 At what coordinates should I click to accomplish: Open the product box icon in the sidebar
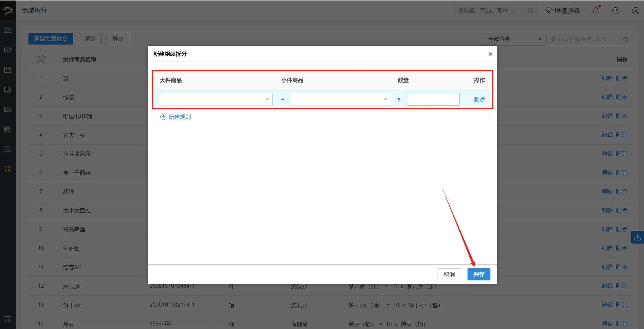(x=8, y=70)
